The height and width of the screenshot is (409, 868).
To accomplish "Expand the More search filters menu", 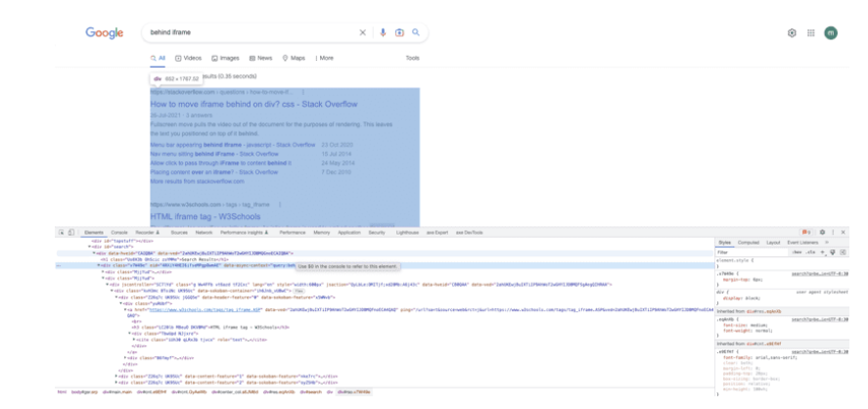I will (x=325, y=58).
